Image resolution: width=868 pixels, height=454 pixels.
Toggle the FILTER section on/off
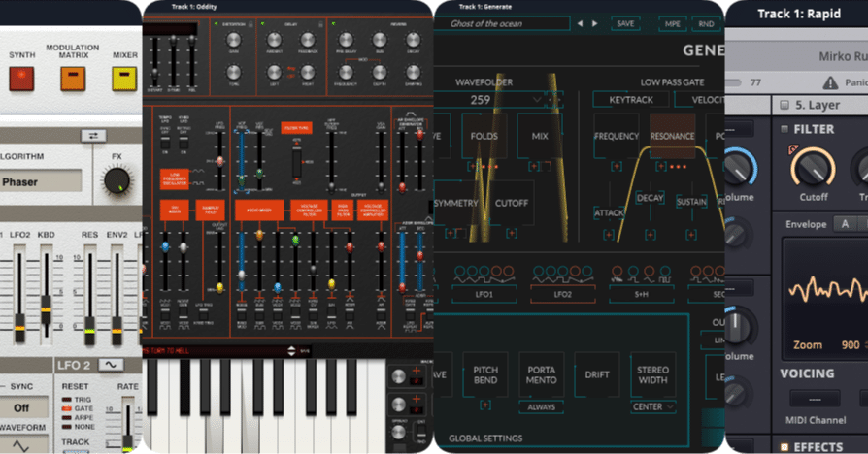click(784, 129)
